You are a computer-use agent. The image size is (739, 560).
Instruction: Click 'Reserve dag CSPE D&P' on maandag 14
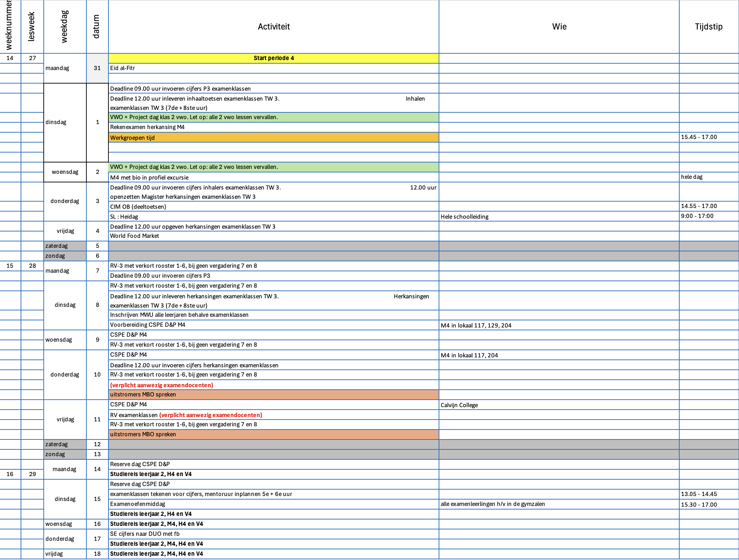click(x=274, y=464)
